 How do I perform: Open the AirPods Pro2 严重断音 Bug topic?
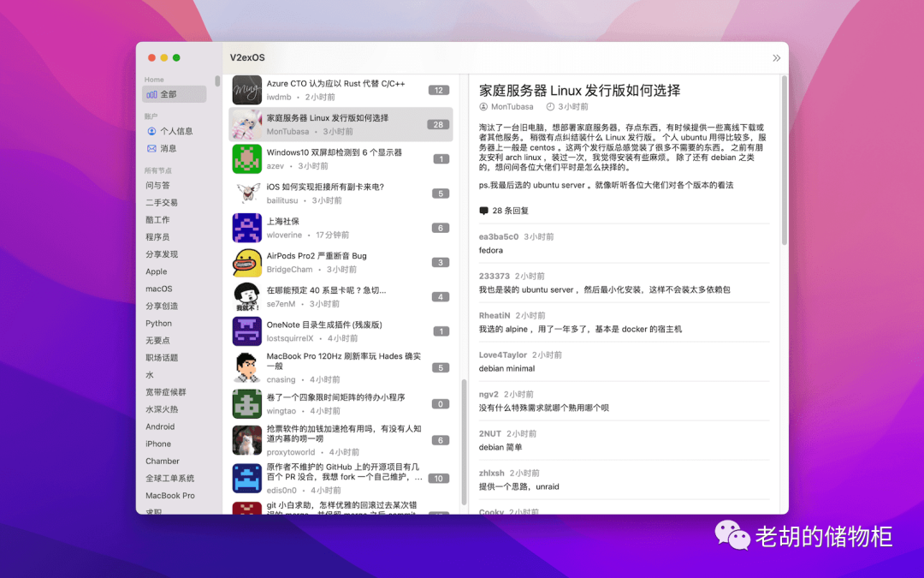(x=341, y=263)
